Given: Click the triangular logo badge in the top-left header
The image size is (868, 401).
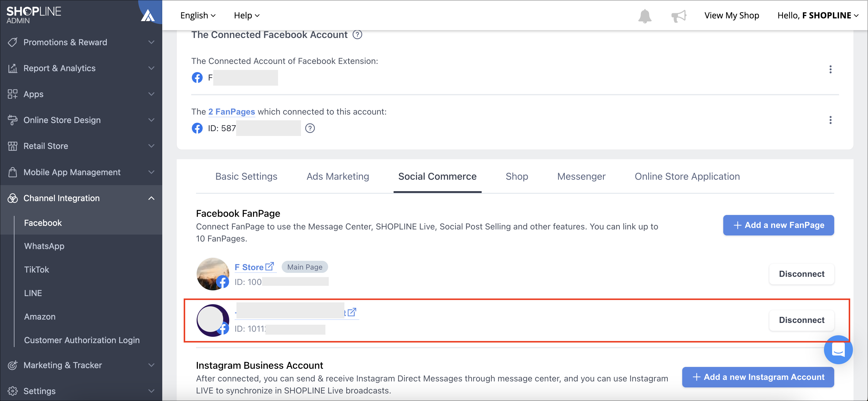Looking at the screenshot, I should coord(147,15).
